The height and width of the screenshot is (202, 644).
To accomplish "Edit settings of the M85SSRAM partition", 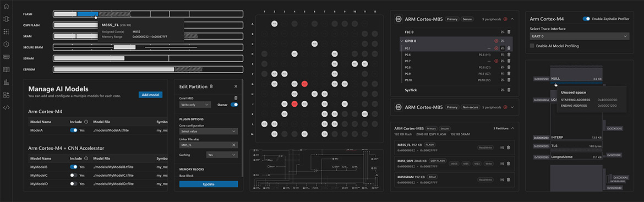I will [x=503, y=179].
